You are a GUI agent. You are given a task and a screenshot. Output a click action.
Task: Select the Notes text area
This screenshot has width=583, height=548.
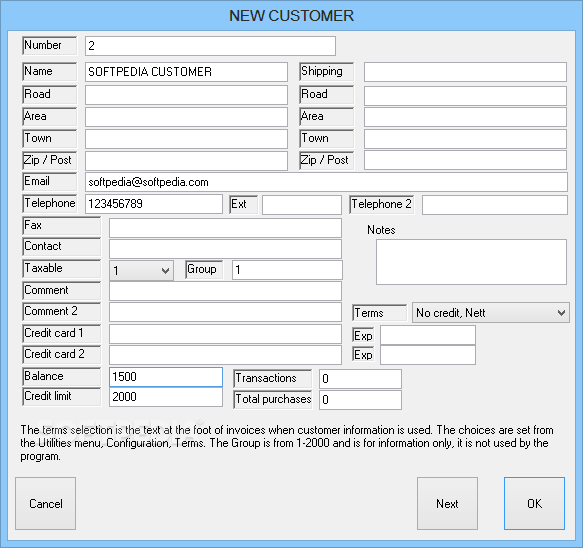point(471,262)
